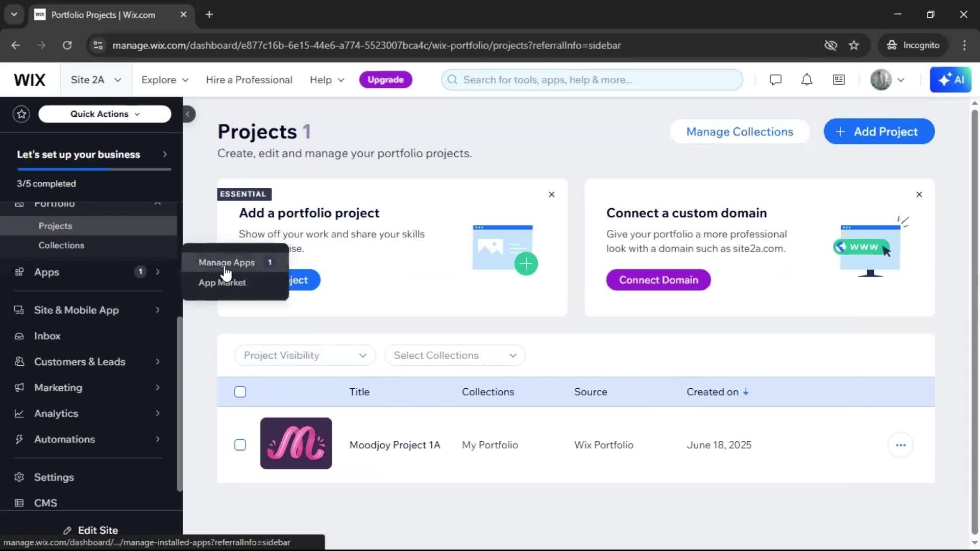Open the Site 2A site selector
Image resolution: width=980 pixels, height=551 pixels.
coord(96,80)
